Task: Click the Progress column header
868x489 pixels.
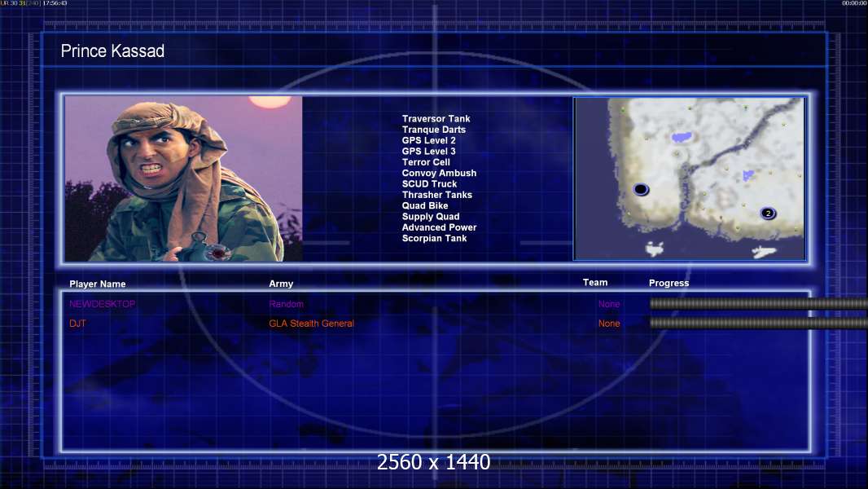Action: (669, 283)
